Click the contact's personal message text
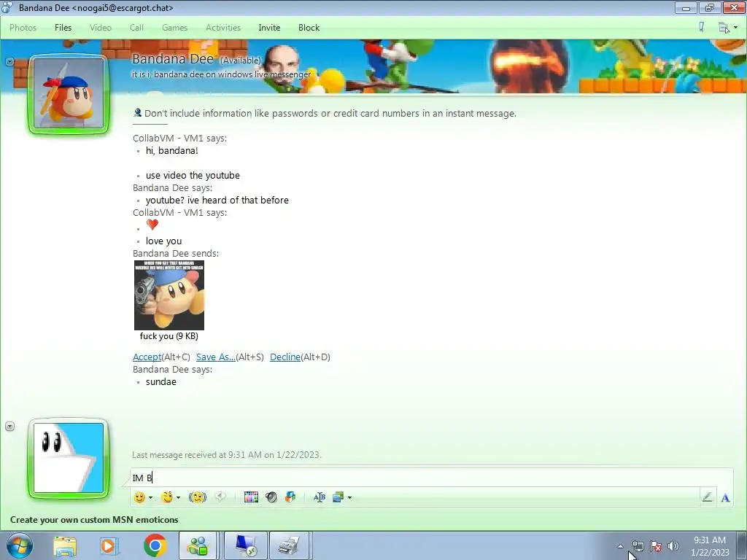 pyautogui.click(x=221, y=74)
